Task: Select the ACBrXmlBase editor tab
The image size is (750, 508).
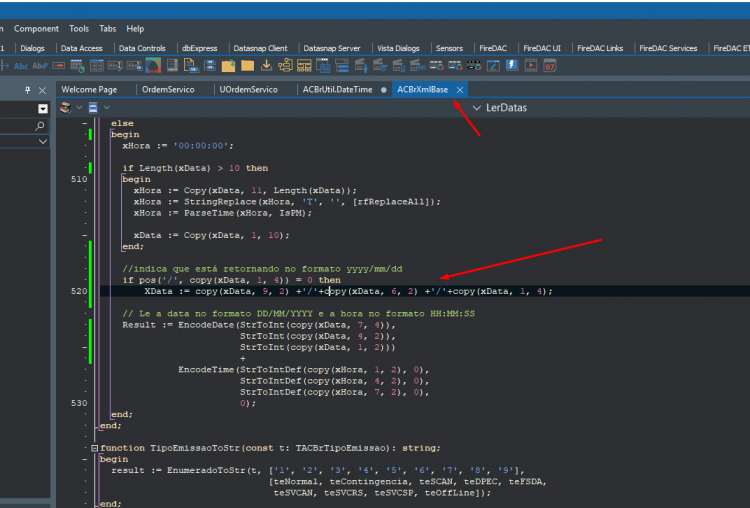Action: (x=422, y=89)
